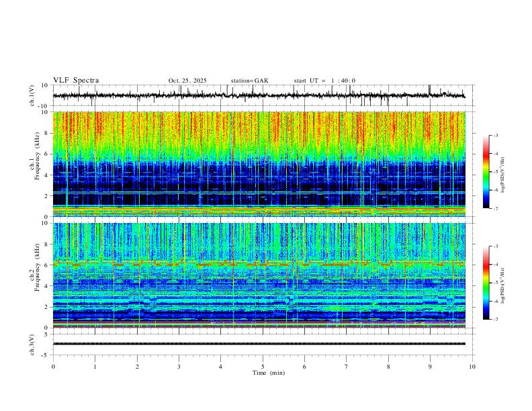Viewport: 532px width, 411px height.
Task: Click the station=GAK label
Action: pyautogui.click(x=249, y=81)
